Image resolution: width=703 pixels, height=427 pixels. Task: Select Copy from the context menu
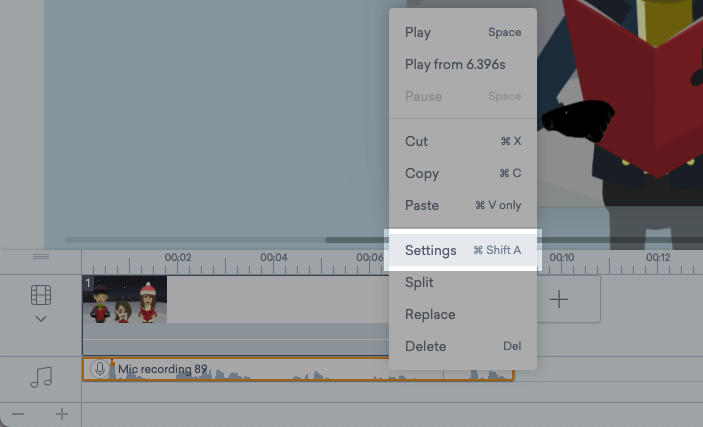[x=421, y=173]
